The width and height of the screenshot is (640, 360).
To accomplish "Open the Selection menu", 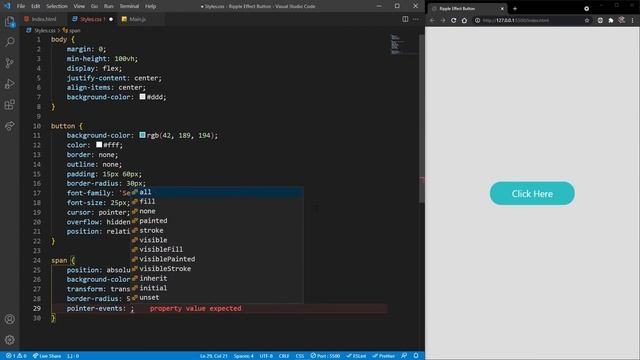I will coord(57,6).
